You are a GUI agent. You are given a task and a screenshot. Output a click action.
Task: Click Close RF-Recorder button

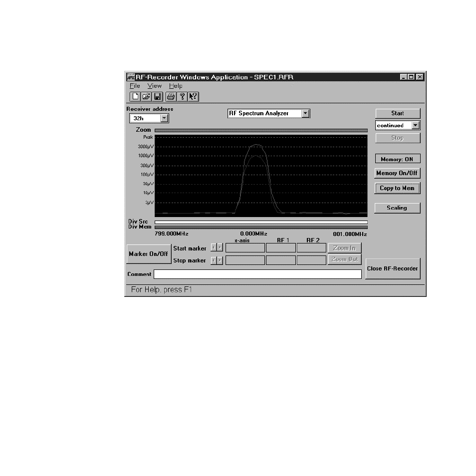pos(393,268)
